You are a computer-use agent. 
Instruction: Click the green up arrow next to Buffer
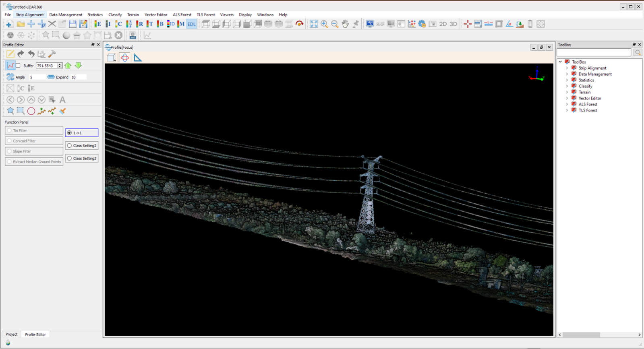(68, 66)
